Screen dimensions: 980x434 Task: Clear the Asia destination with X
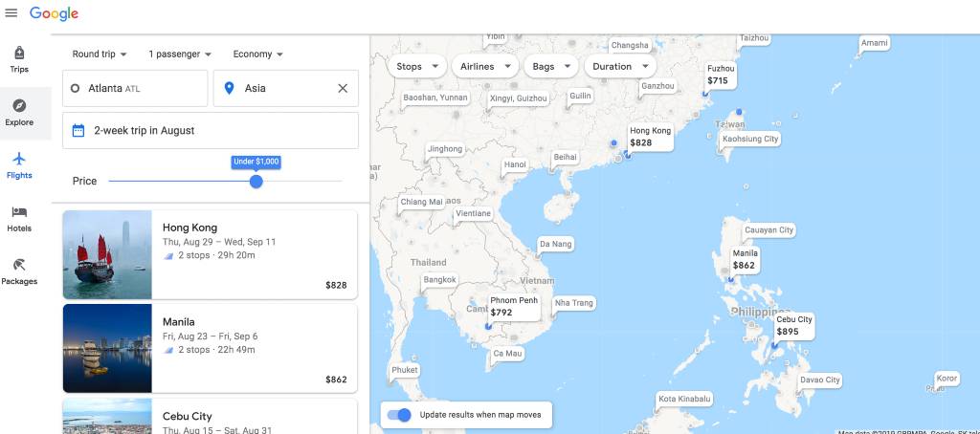click(x=343, y=89)
